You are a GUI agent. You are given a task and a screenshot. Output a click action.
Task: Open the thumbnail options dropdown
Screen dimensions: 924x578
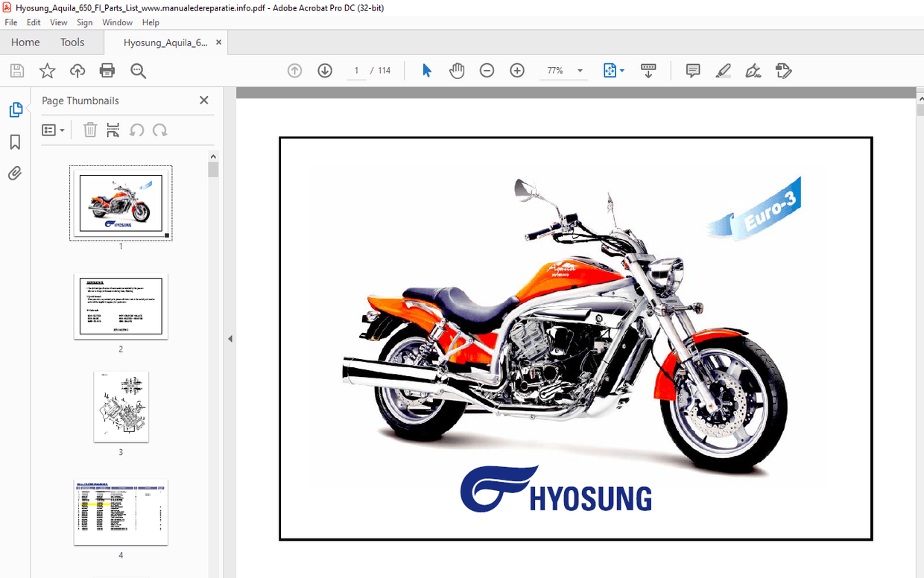click(52, 130)
